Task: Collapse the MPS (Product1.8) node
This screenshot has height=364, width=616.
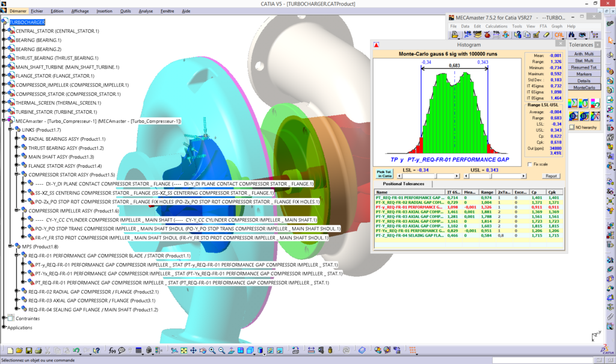Action: coord(10,247)
